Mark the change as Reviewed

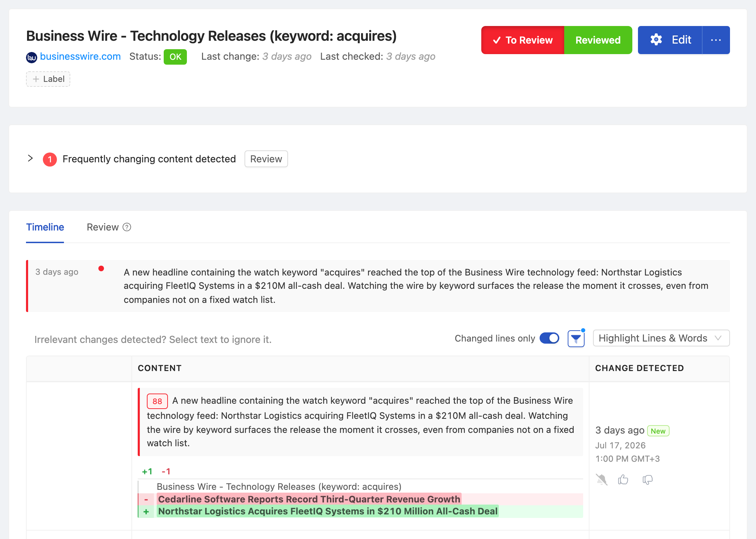click(598, 40)
